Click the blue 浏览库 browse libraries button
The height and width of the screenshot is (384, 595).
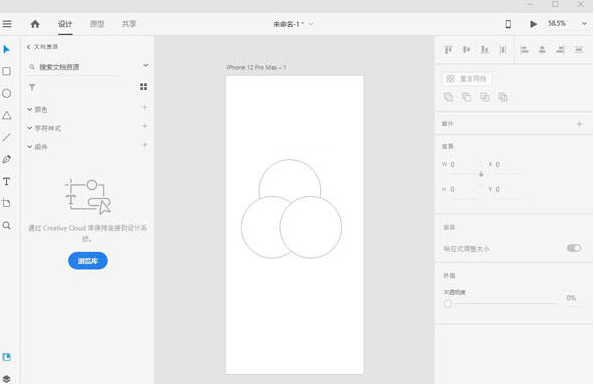88,261
